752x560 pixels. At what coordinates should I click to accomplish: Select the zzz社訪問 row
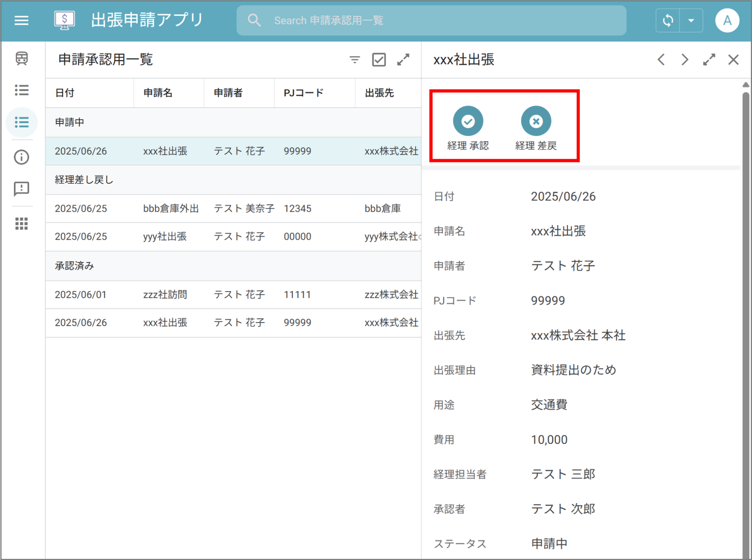tap(233, 294)
